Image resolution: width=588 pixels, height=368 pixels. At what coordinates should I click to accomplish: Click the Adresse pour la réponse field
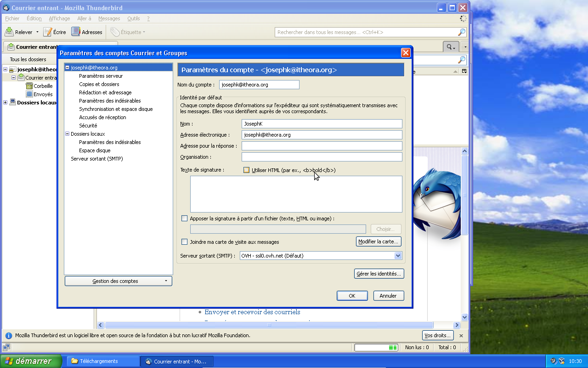[x=322, y=146]
